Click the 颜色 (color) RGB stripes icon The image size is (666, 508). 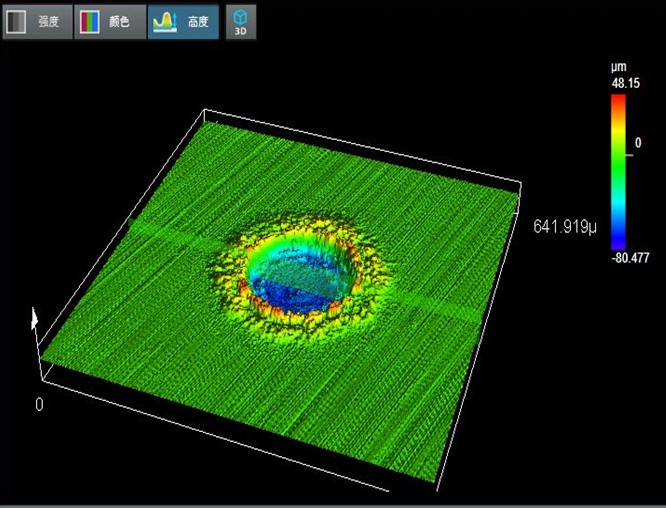tap(90, 21)
